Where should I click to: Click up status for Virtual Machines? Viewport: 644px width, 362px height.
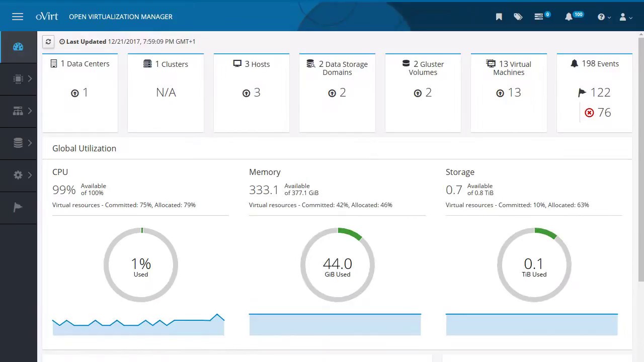(x=509, y=93)
